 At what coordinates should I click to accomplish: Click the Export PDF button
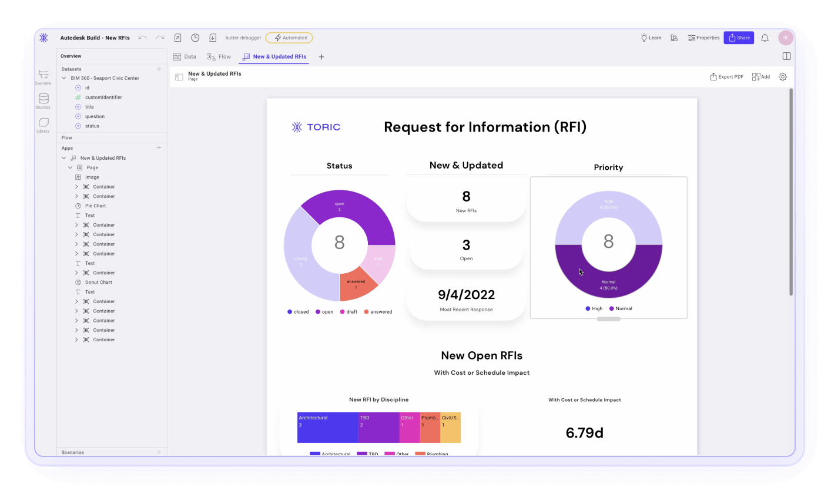coord(726,76)
